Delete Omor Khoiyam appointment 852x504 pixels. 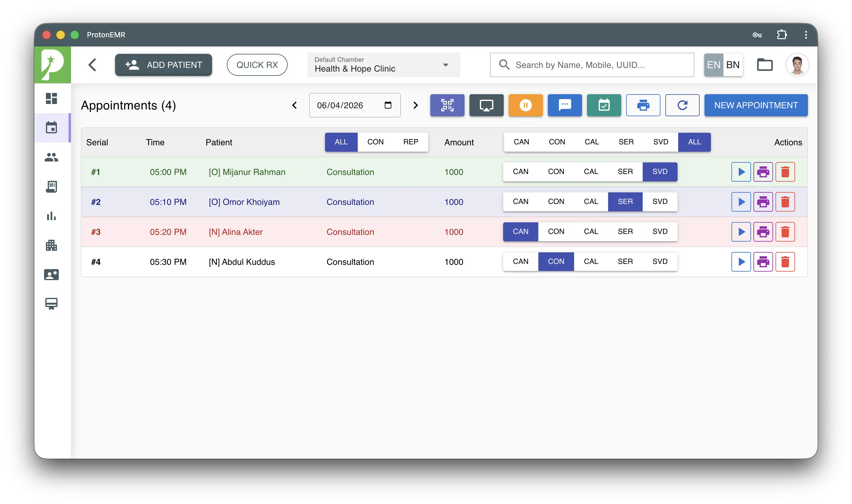tap(785, 202)
